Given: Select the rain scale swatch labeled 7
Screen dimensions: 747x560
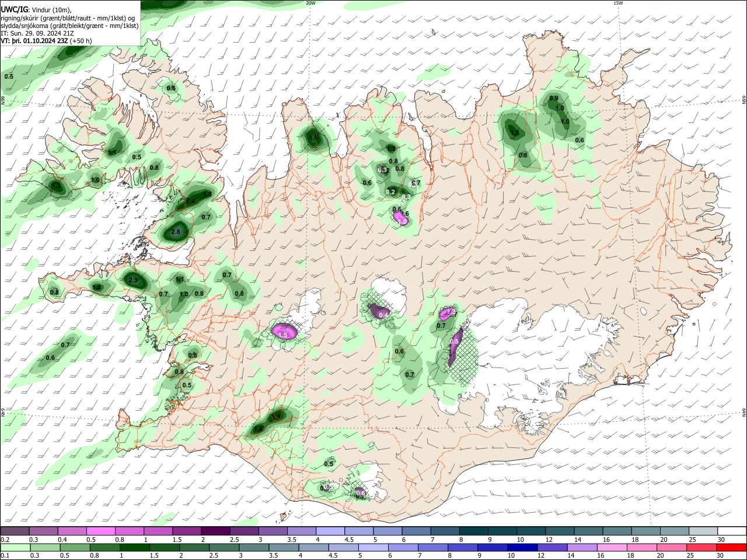Looking at the screenshot, I should tap(432, 547).
